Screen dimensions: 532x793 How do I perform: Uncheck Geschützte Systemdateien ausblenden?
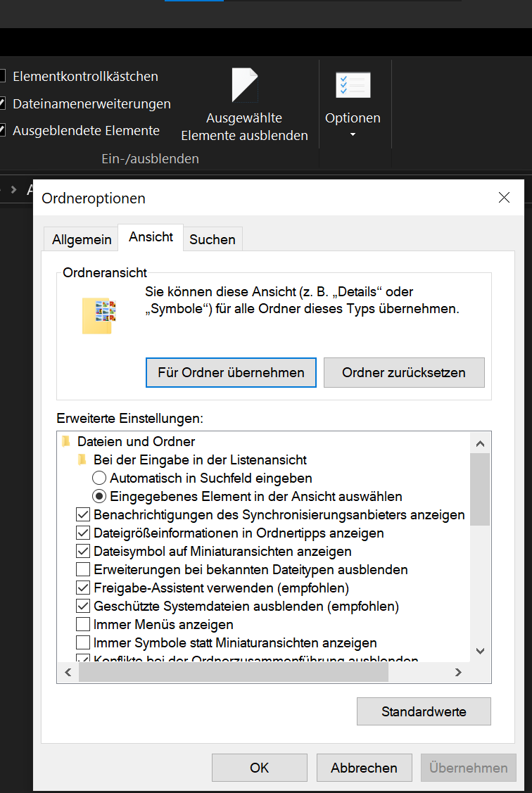coord(83,606)
